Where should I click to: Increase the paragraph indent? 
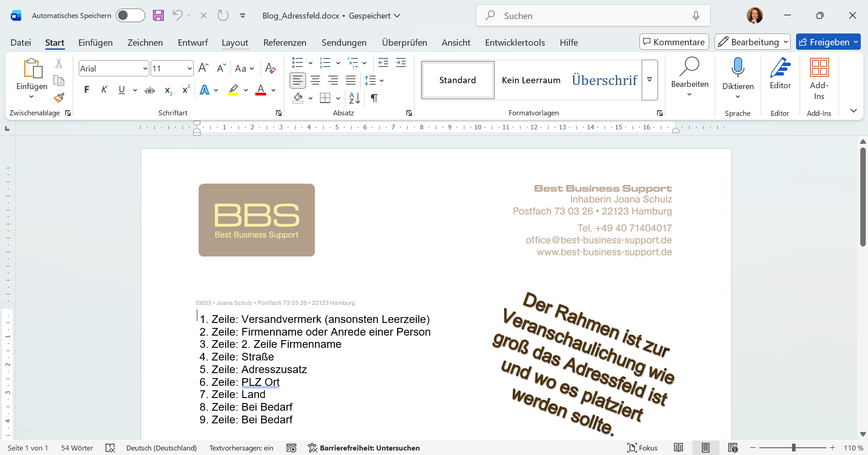[x=401, y=62]
